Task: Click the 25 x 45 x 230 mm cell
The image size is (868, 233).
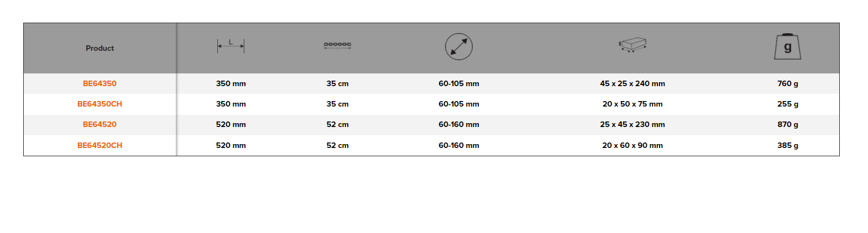Action: [x=632, y=124]
